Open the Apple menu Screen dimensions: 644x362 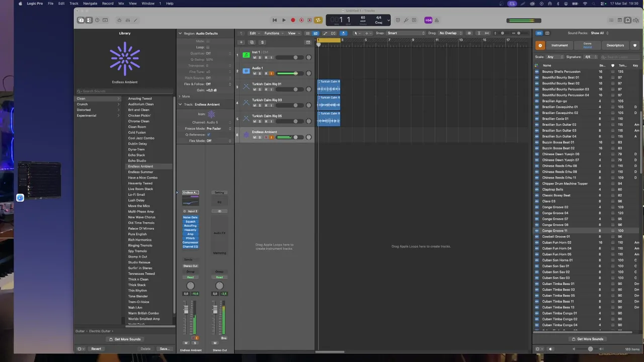(21, 4)
